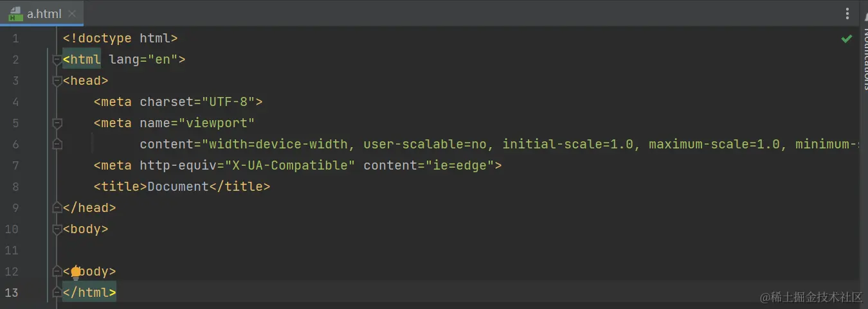868x309 pixels.
Task: Click fold end marker on line 6
Action: pyautogui.click(x=57, y=144)
